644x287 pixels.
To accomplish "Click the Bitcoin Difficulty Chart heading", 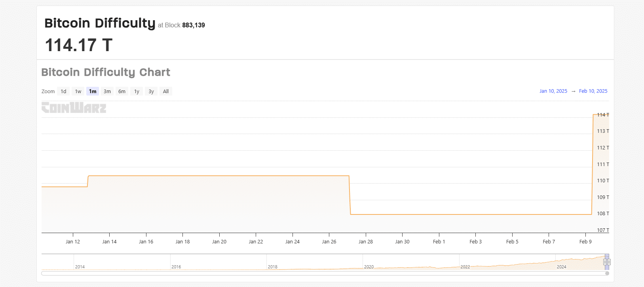I will tap(106, 72).
